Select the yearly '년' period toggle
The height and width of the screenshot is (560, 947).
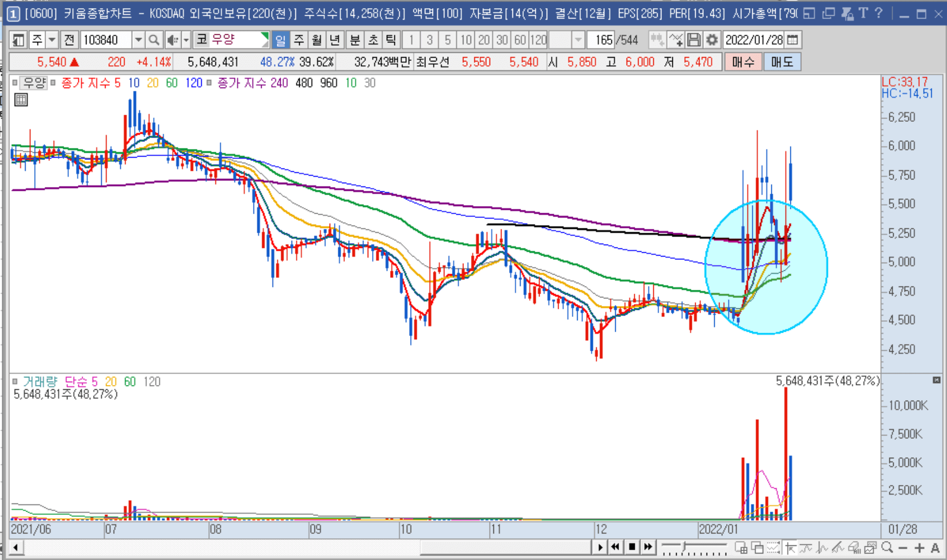(x=335, y=40)
